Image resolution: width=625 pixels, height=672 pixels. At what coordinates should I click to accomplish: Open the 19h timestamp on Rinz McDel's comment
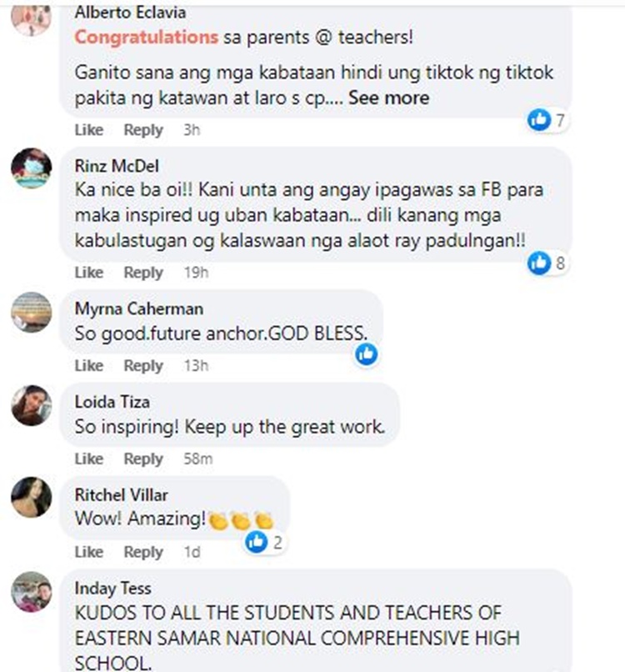[x=196, y=273]
